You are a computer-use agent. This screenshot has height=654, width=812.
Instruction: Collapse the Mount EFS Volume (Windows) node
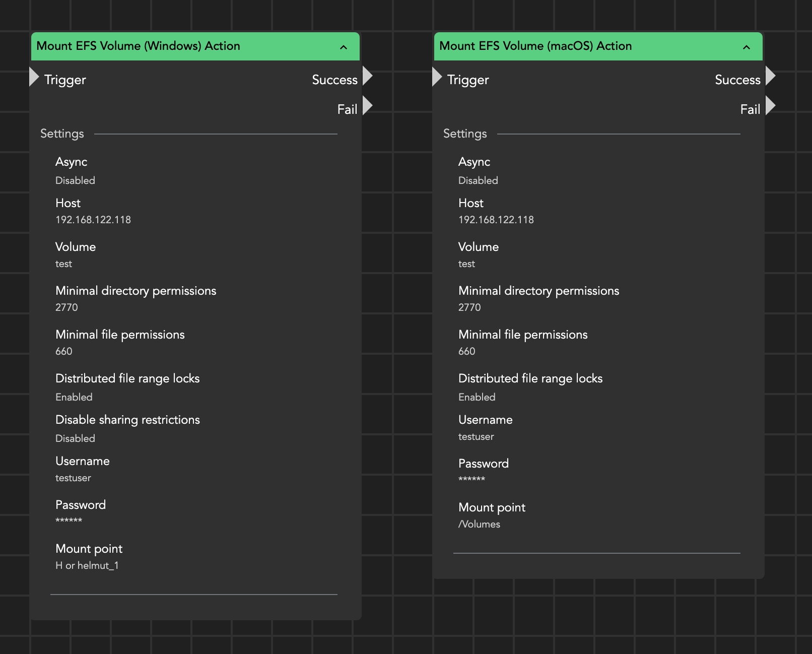344,47
